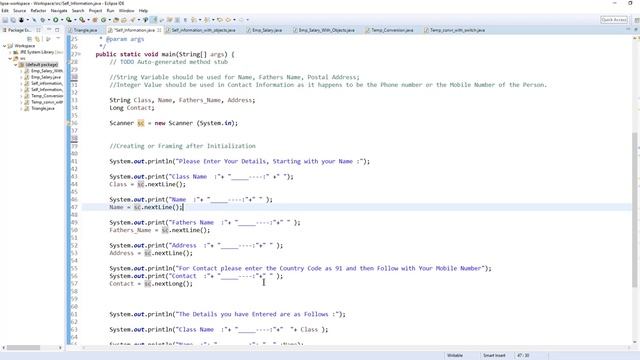Click the Open Perspective icon
This screenshot has height=360, width=640.
coord(636,20)
